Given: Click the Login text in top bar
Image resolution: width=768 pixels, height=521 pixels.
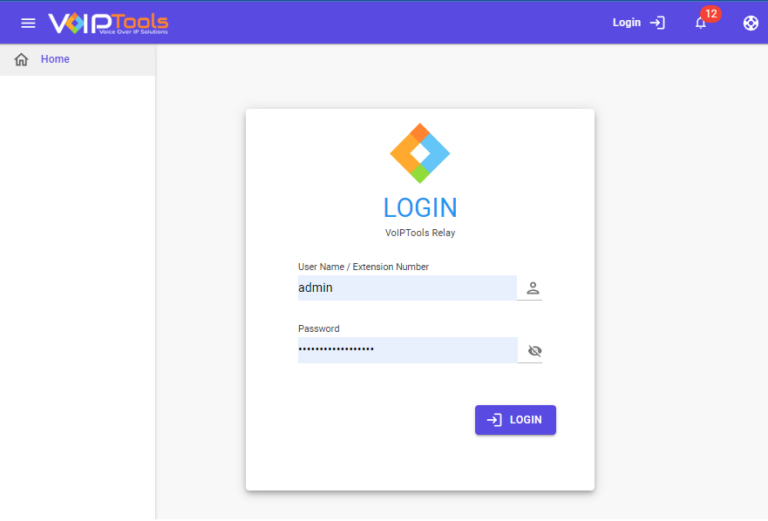Looking at the screenshot, I should (x=626, y=23).
